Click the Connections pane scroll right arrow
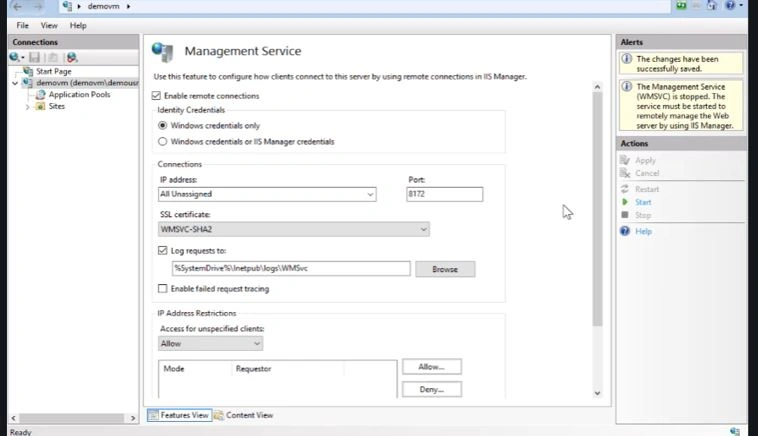 pyautogui.click(x=133, y=418)
